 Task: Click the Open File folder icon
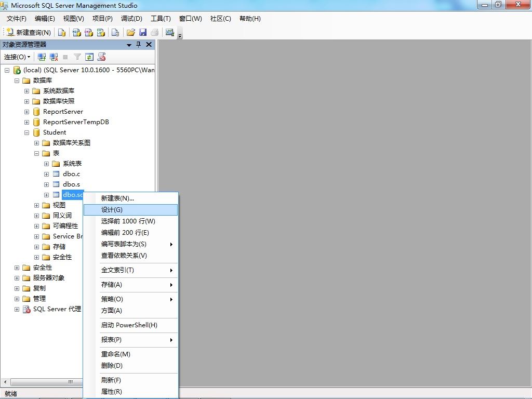tap(130, 32)
